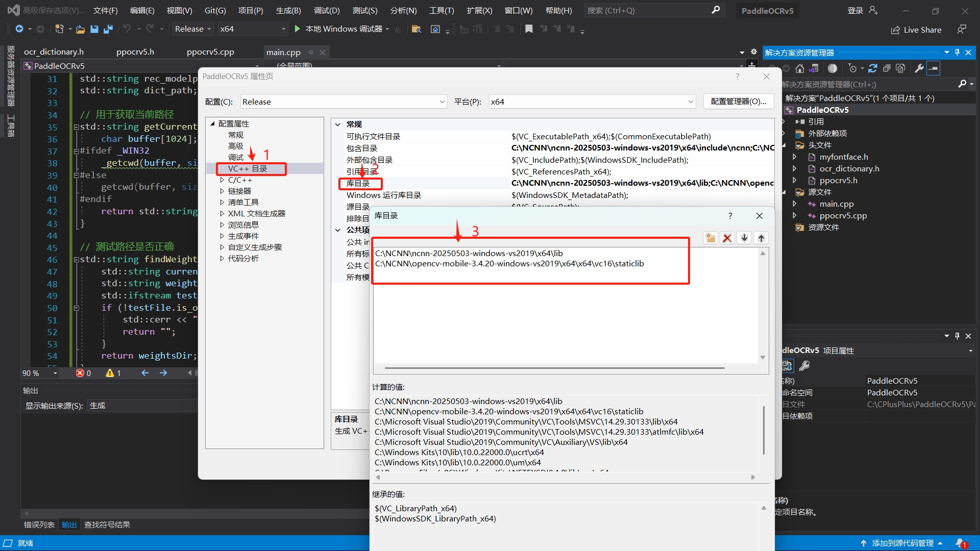Pin the Solution Explorer panel
Viewport: 980px width, 551px height.
957,53
